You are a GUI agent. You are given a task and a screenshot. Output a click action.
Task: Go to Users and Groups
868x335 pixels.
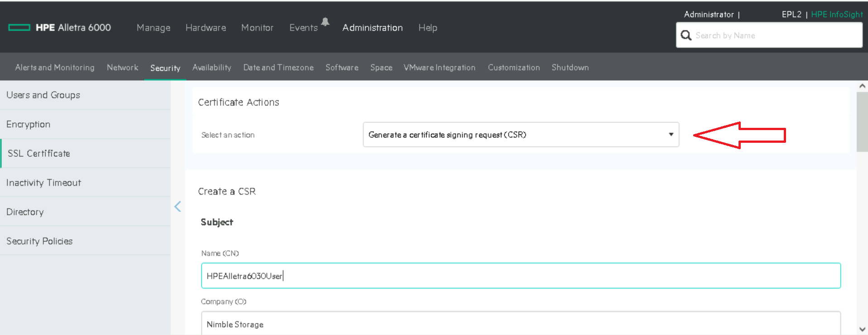coord(85,95)
